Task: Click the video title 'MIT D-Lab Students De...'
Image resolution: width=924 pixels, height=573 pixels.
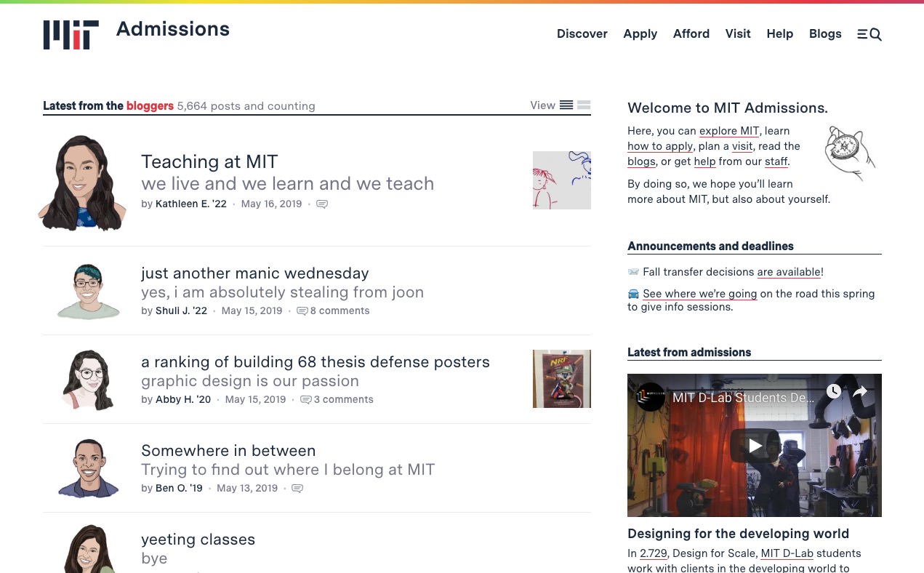Action: pos(744,398)
